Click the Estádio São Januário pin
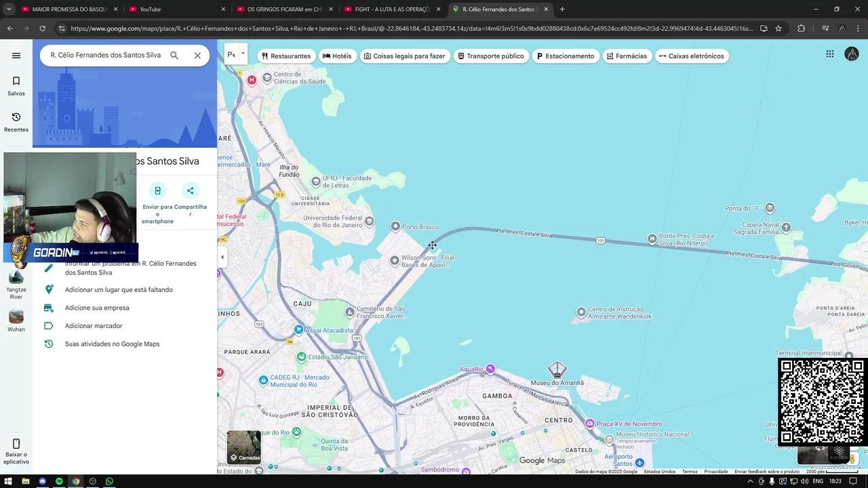Screen dimensions: 868x488 tap(301, 357)
